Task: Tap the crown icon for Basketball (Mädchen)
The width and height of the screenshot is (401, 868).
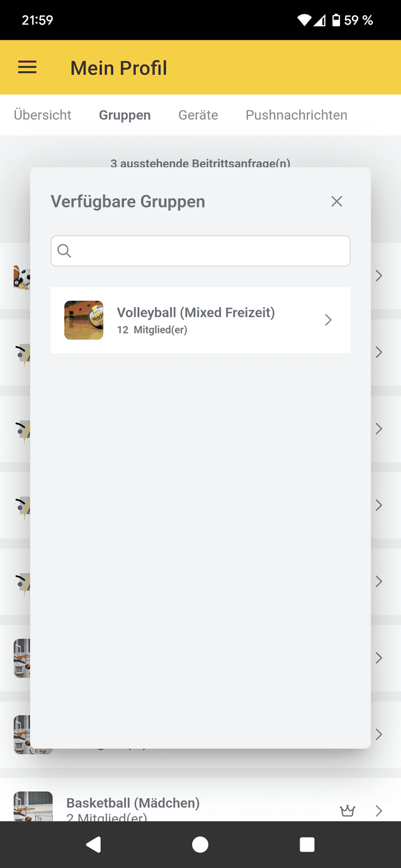Action: pos(347,811)
